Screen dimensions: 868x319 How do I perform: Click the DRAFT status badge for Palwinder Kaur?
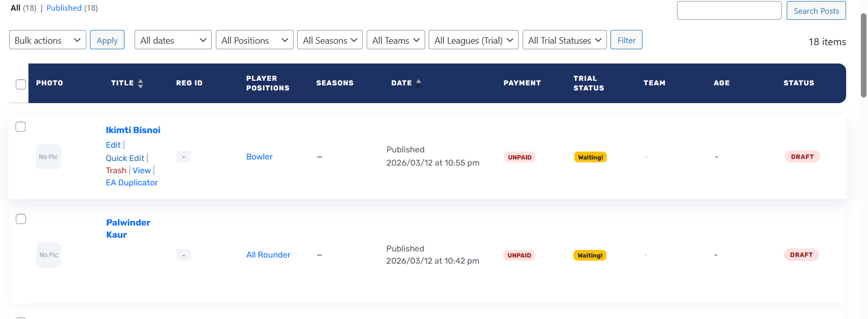click(801, 255)
